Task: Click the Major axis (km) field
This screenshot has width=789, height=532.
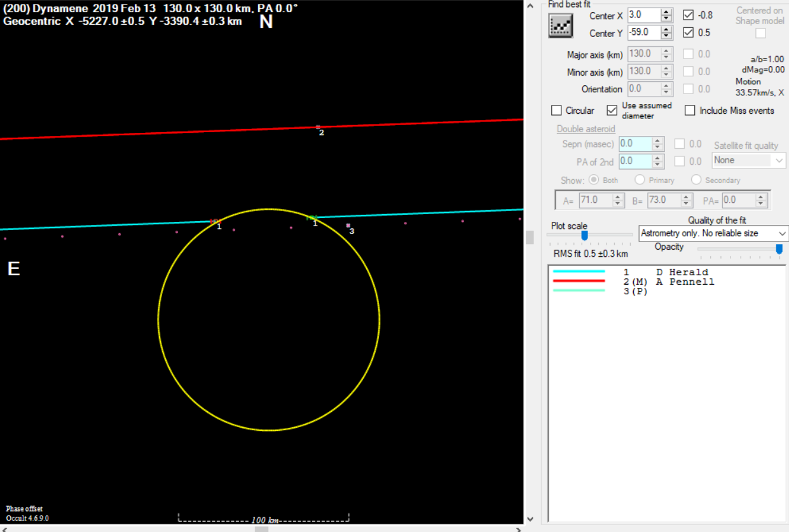Action: coord(643,54)
